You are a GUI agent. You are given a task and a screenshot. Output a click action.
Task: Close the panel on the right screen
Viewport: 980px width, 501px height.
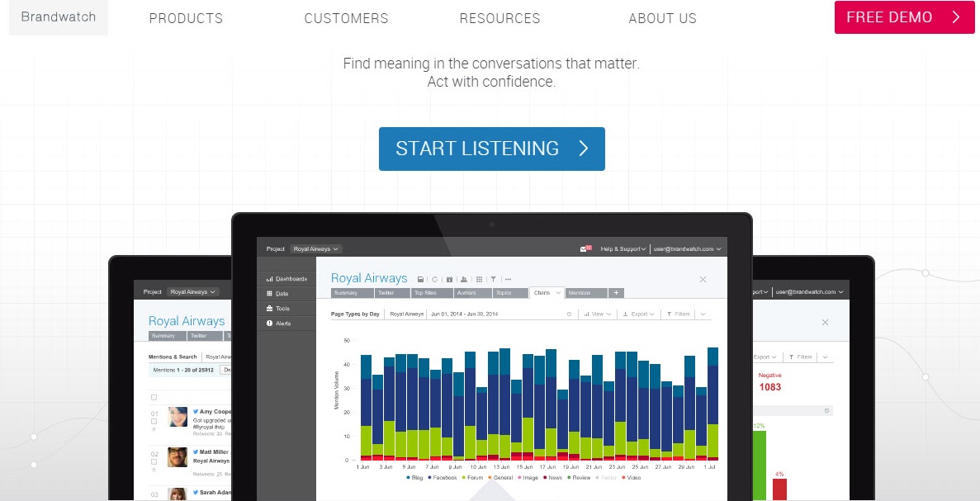(825, 323)
